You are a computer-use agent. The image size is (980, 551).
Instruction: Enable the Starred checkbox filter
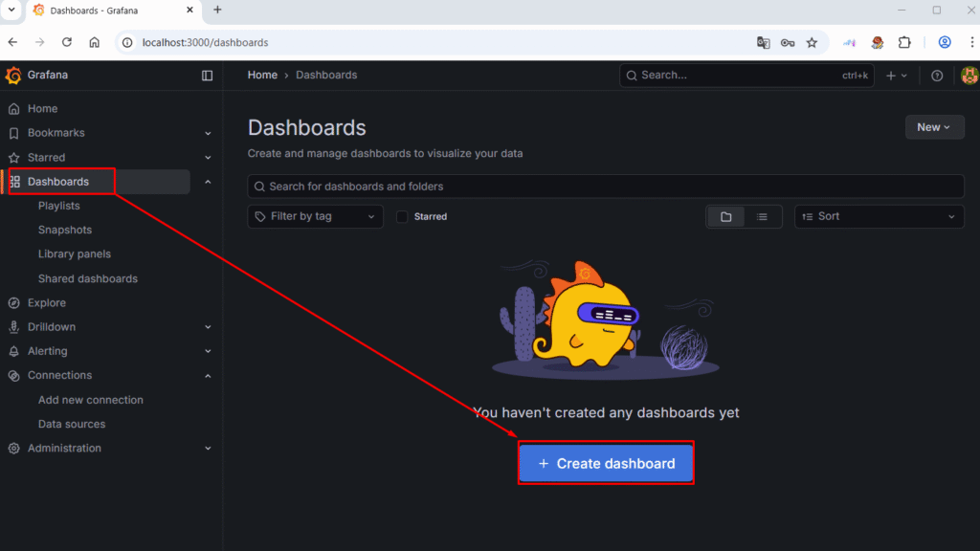pos(403,217)
